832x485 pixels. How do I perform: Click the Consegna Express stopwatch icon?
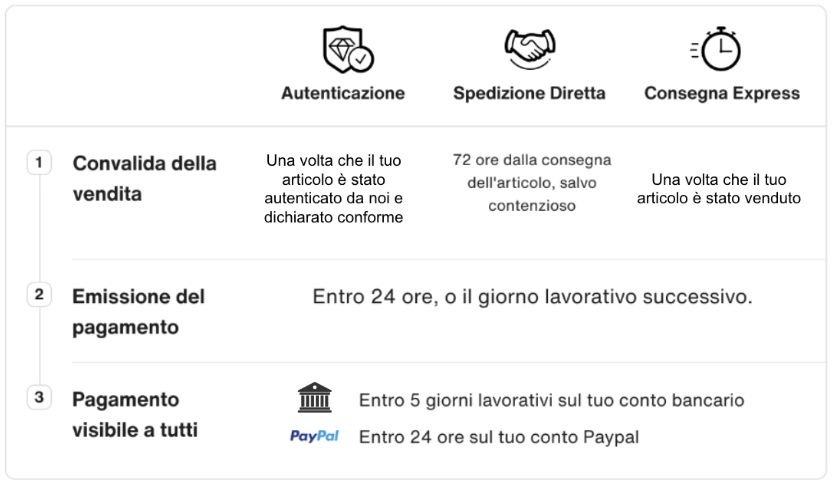(717, 47)
